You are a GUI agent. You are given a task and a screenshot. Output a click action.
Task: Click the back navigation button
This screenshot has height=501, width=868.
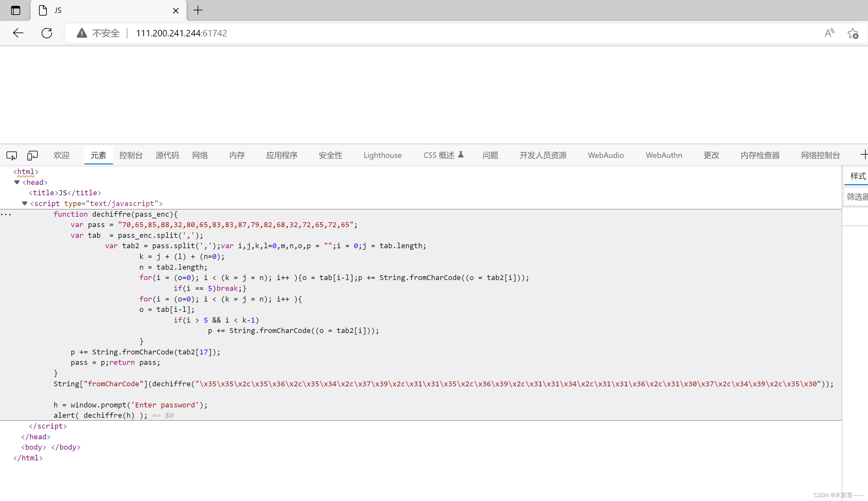tap(19, 33)
